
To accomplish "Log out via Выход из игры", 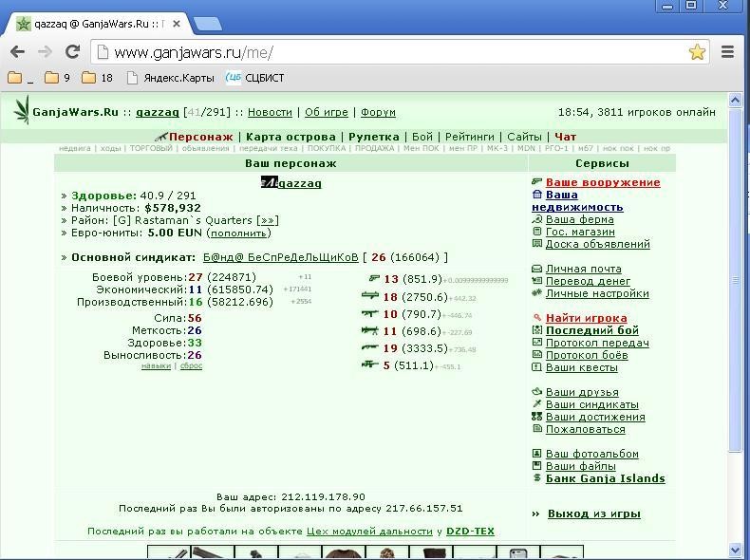I will tap(594, 513).
